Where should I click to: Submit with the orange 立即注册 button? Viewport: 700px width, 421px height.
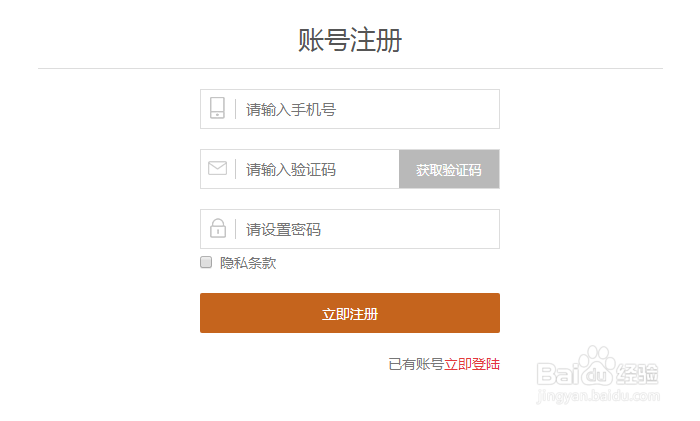click(x=350, y=313)
